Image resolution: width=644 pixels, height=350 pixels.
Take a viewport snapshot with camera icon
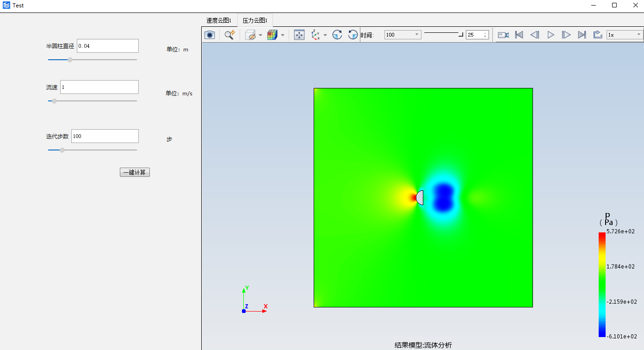pyautogui.click(x=210, y=35)
